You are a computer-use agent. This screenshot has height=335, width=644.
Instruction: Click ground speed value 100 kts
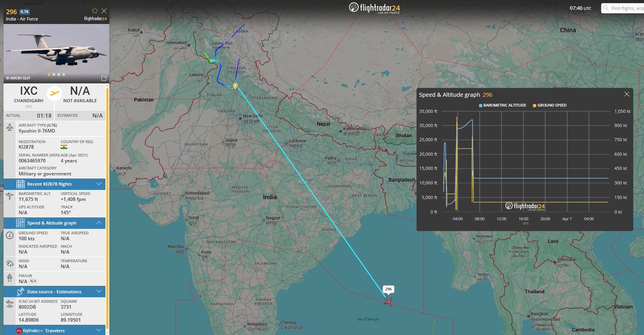[28, 238]
